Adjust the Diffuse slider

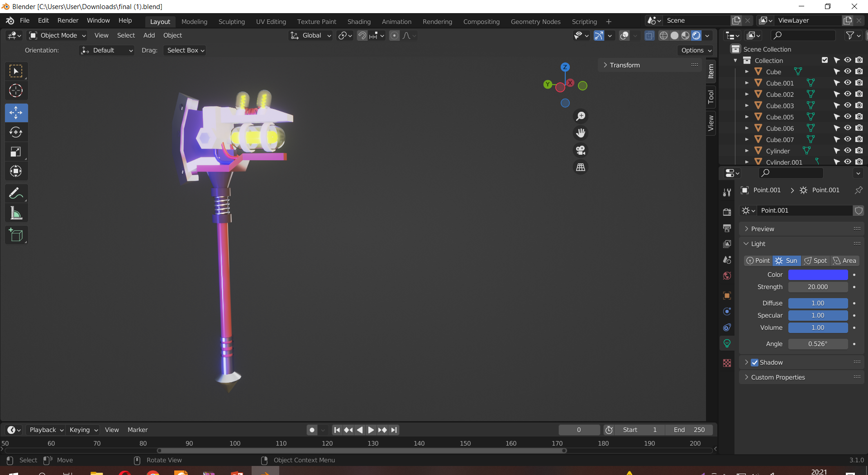tap(818, 303)
